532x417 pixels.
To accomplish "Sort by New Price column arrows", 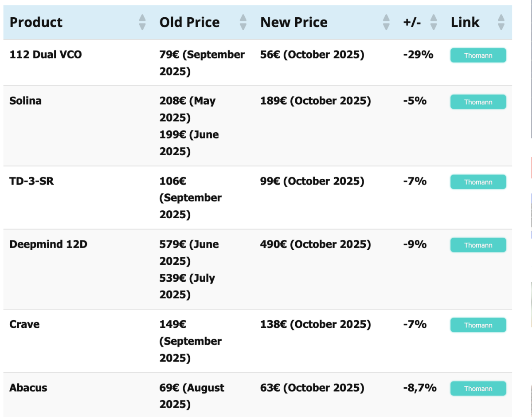I will coord(386,22).
